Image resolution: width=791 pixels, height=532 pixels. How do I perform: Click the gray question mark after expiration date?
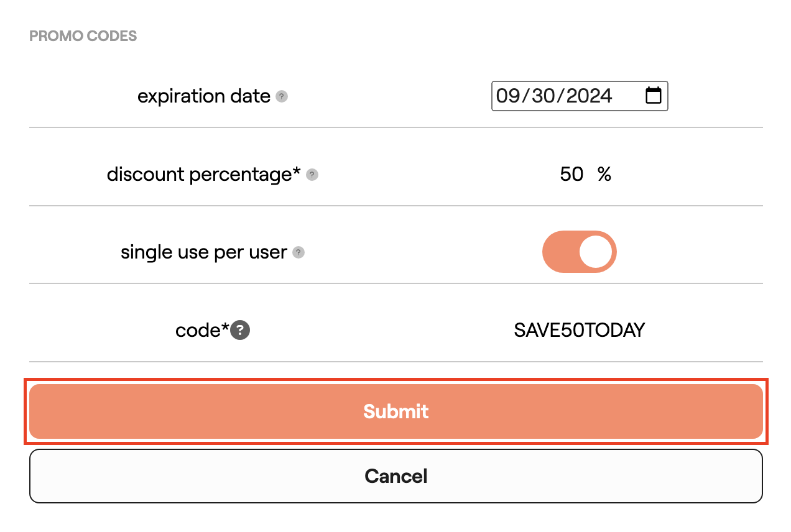coord(282,96)
